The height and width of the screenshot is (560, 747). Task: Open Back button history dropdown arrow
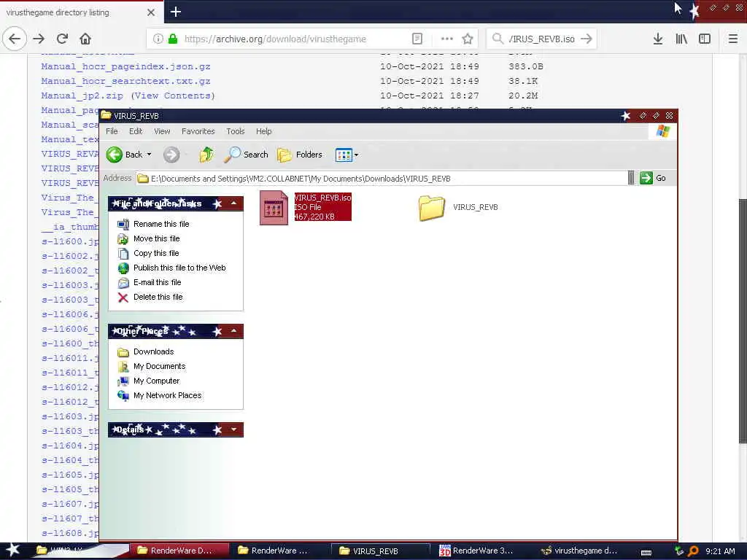coord(149,155)
